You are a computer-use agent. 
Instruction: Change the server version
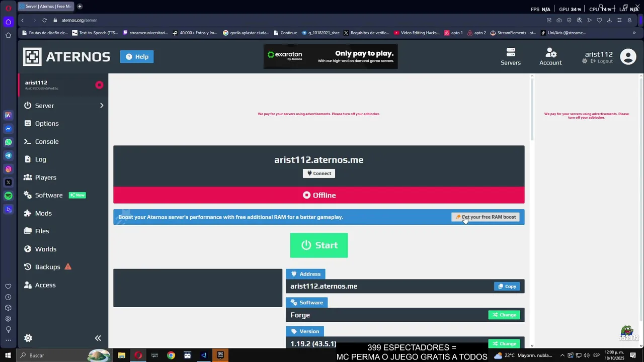pos(504,344)
